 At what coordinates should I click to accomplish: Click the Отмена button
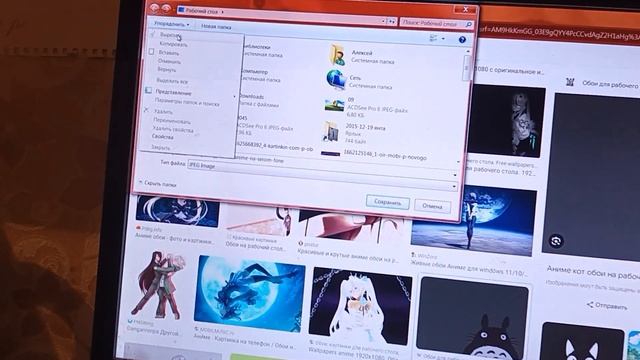432,206
